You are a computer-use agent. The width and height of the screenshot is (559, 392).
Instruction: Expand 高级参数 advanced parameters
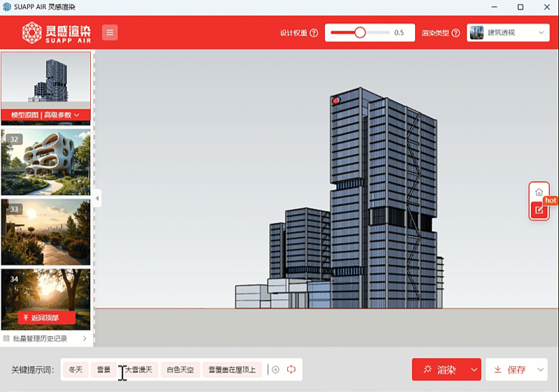pyautogui.click(x=62, y=115)
